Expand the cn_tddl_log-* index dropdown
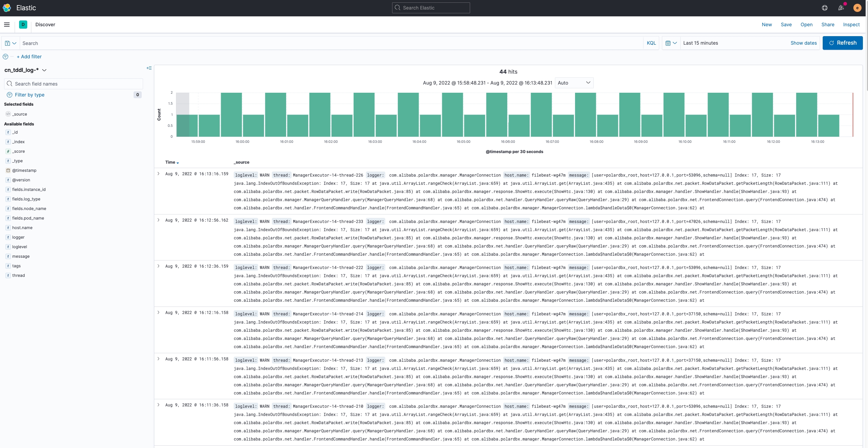The image size is (868, 448). 45,70
